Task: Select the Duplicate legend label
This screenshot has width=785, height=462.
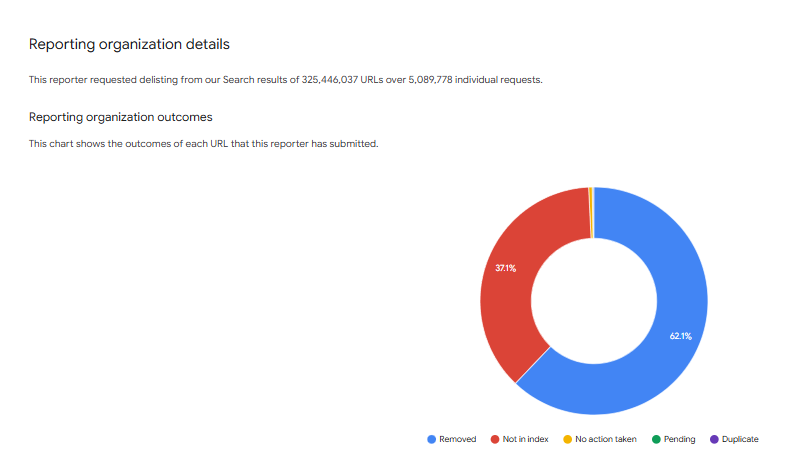Action: [740, 439]
